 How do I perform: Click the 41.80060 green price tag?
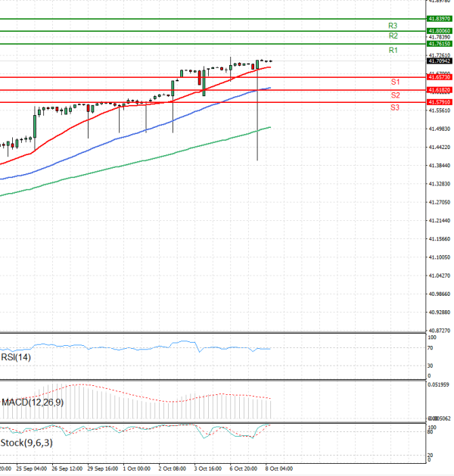439,31
